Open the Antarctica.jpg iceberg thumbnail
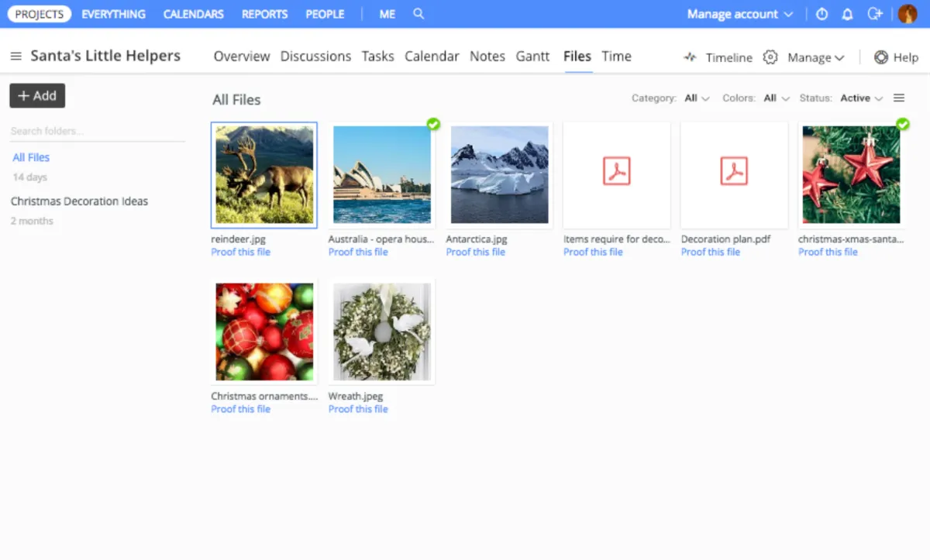Viewport: 930px width, 560px height. (499, 175)
